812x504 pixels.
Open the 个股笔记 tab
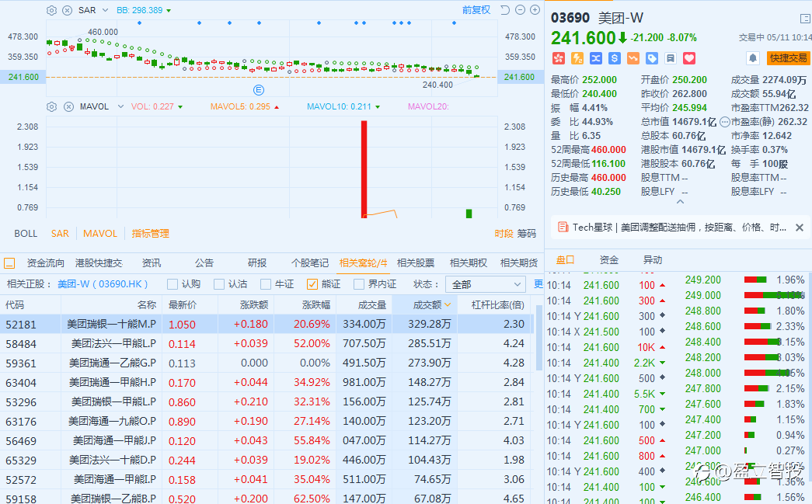click(310, 263)
